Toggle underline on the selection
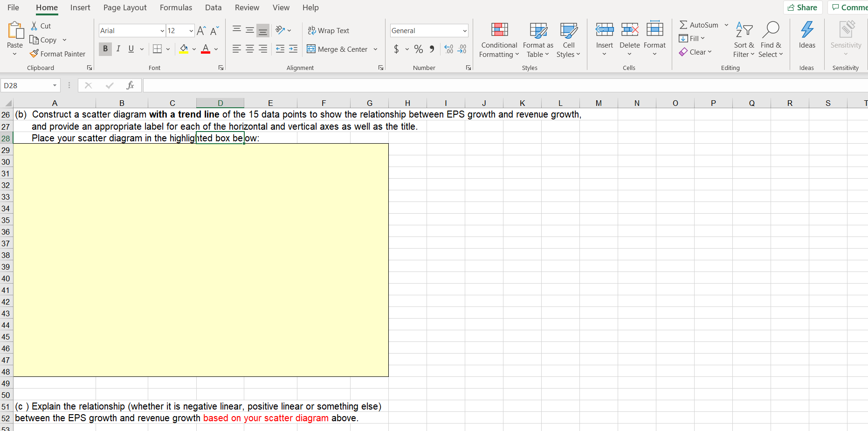Image resolution: width=868 pixels, height=431 pixels. [131, 49]
